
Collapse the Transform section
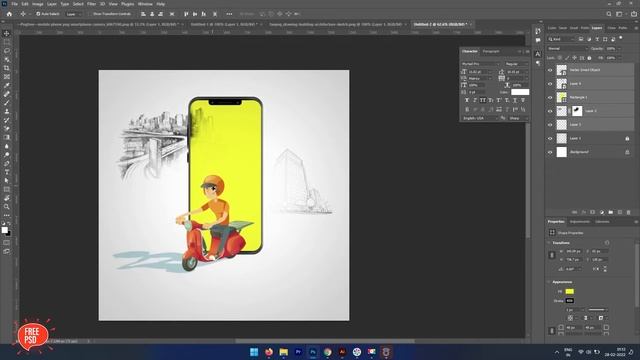[549, 243]
